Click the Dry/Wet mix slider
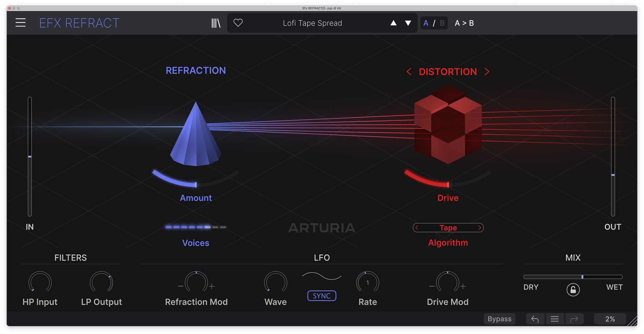 [572, 277]
